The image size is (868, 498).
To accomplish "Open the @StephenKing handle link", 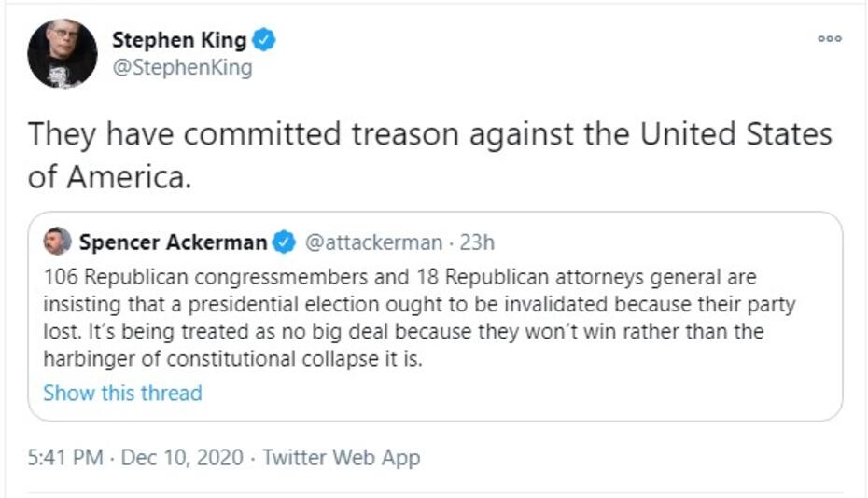I will pyautogui.click(x=182, y=69).
